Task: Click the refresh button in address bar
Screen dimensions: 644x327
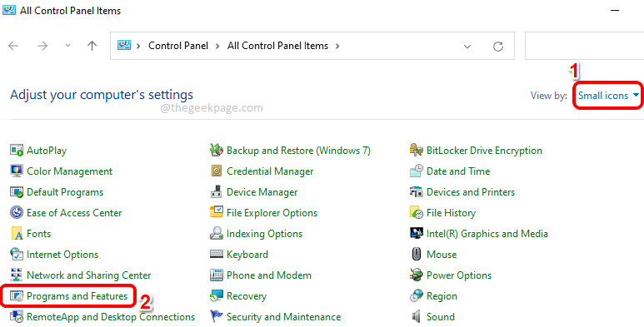Action: click(x=498, y=46)
